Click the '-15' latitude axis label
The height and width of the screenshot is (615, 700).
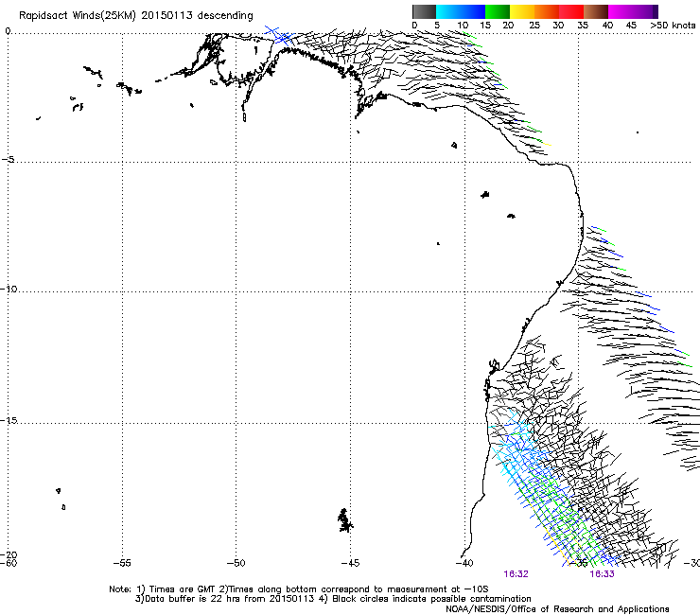(x=9, y=420)
